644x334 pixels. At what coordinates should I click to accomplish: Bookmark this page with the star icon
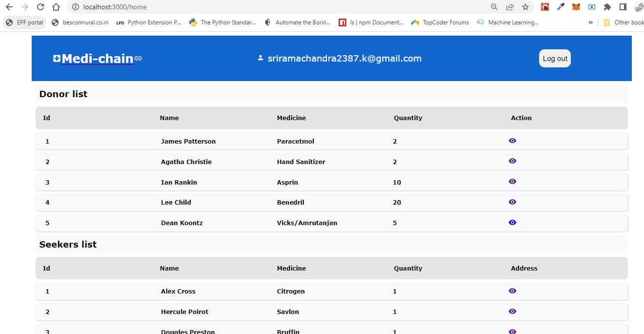[x=525, y=7]
